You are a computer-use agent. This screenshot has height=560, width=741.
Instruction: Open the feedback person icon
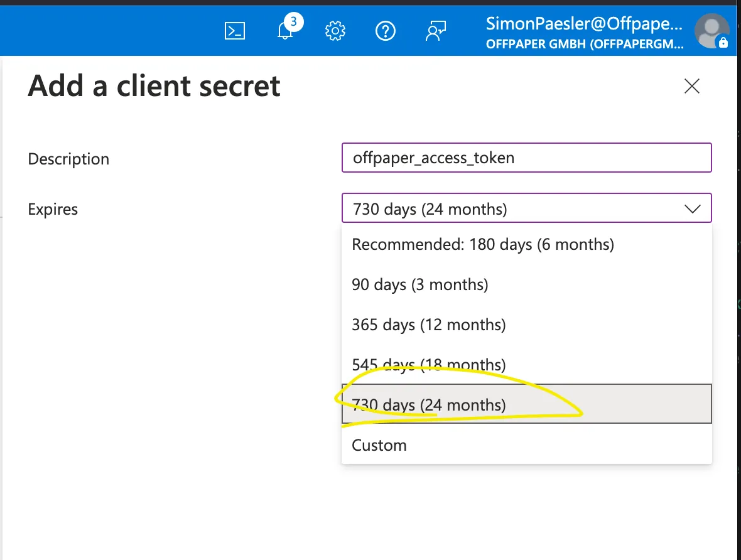(x=436, y=31)
